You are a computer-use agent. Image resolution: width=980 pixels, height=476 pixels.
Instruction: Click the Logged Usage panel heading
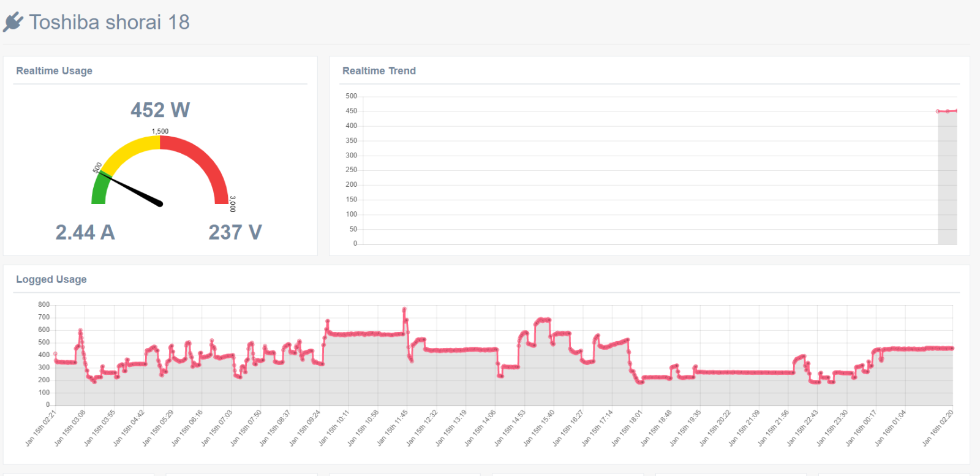point(51,279)
